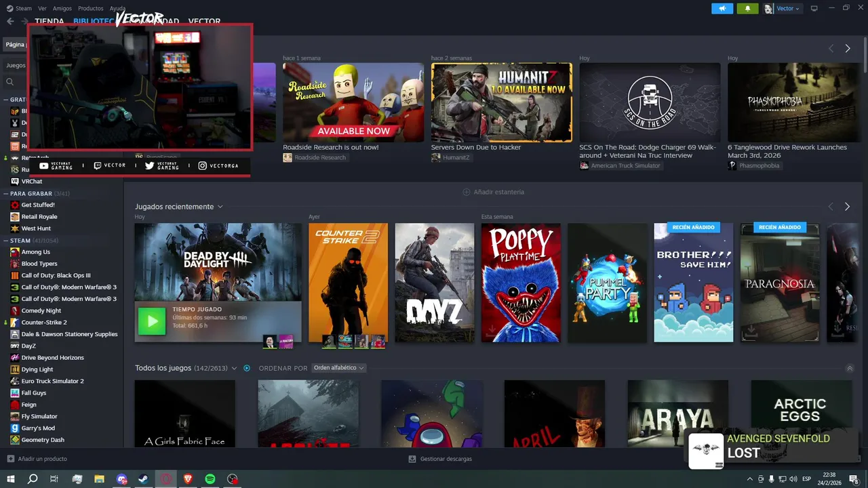Advance Jugados recientemente shelf to the right
This screenshot has width=868, height=488.
tap(847, 206)
